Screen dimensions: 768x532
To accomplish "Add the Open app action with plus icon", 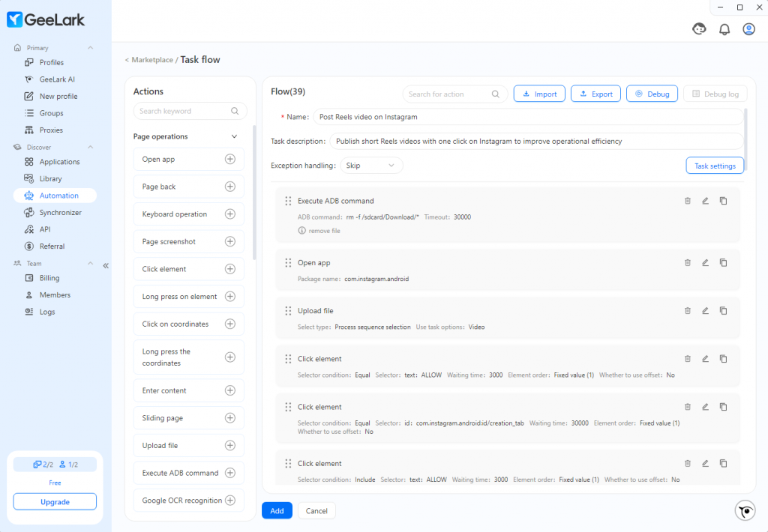I will 229,159.
